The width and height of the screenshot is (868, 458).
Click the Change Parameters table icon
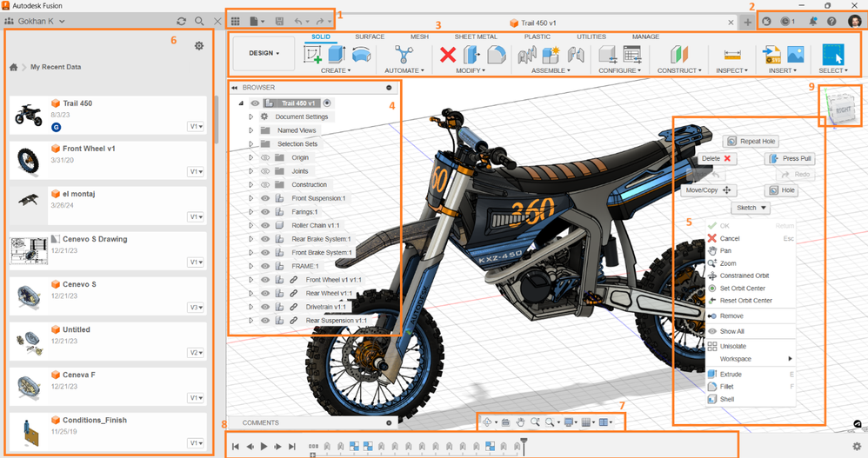point(631,54)
